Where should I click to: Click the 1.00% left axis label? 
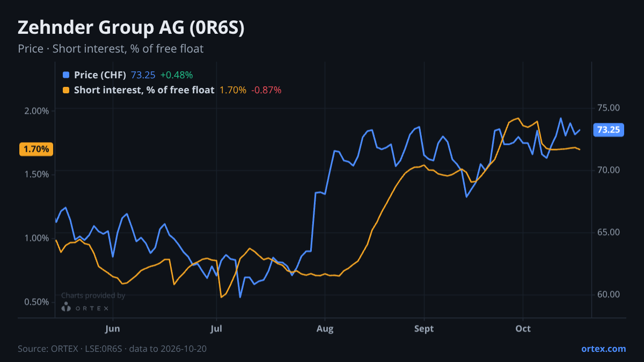tap(38, 238)
